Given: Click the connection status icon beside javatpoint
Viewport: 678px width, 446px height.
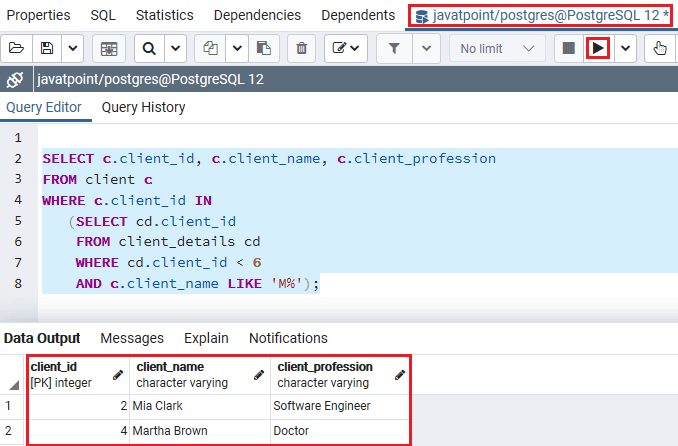Looking at the screenshot, I should [15, 79].
